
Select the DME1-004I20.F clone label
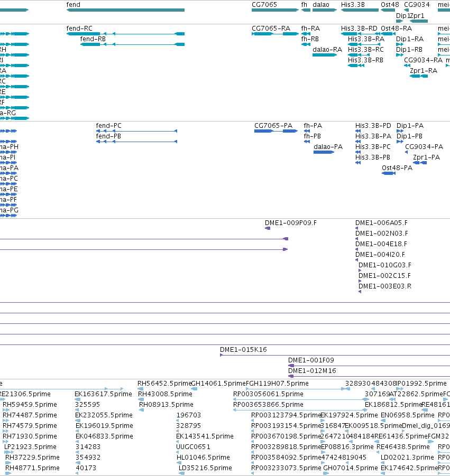coord(380,255)
